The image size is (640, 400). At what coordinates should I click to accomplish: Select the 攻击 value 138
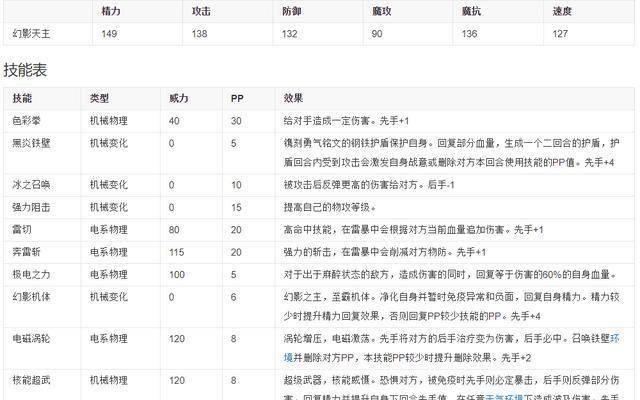coord(199,33)
